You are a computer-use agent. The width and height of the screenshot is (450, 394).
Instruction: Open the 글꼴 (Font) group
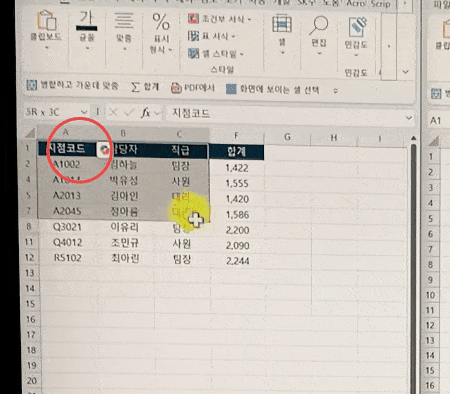point(87,30)
